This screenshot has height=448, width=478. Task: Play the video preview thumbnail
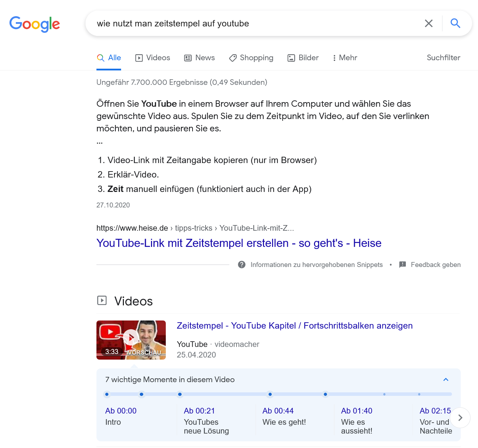click(x=131, y=340)
